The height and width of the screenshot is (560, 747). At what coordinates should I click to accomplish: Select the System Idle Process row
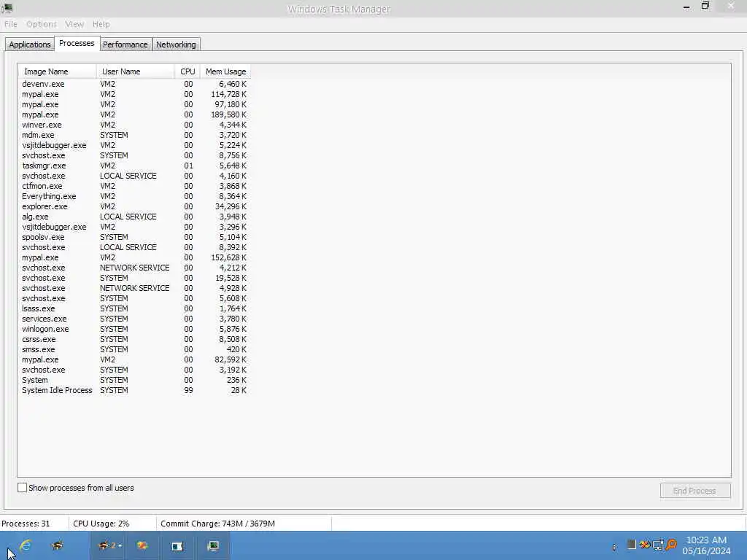coord(134,391)
